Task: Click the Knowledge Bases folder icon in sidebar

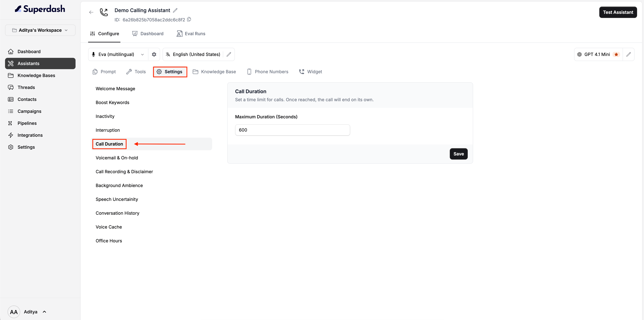Action: pos(11,75)
